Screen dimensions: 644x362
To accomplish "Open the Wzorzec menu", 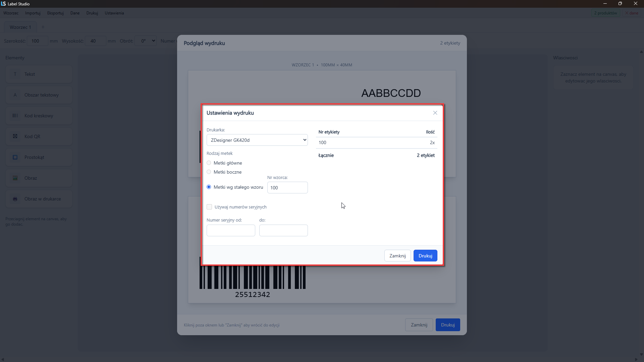I will [11, 13].
